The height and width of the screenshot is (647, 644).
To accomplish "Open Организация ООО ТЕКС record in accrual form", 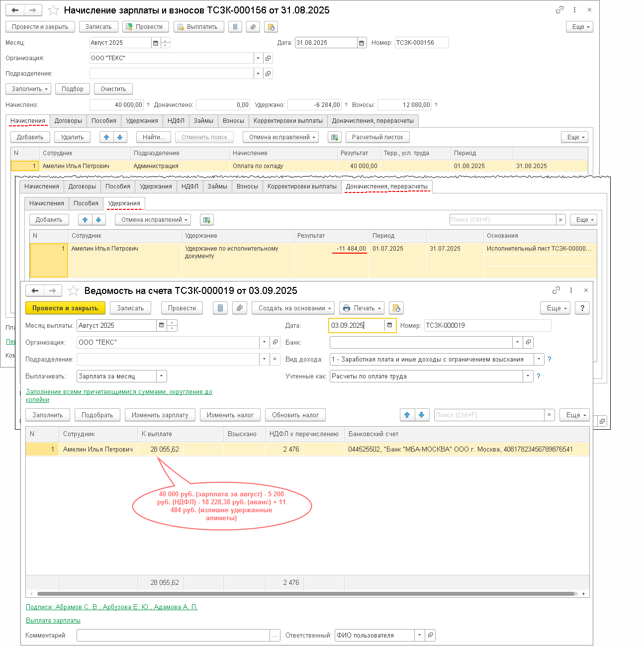I will point(268,58).
